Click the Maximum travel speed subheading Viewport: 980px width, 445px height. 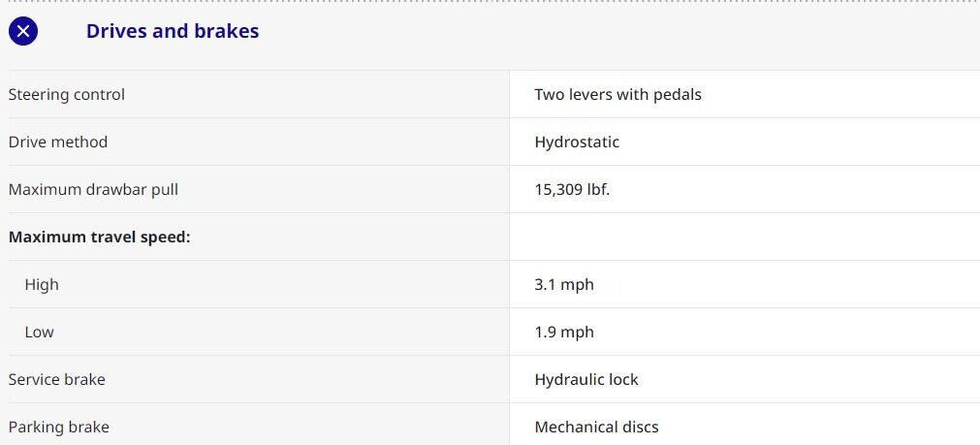point(99,238)
